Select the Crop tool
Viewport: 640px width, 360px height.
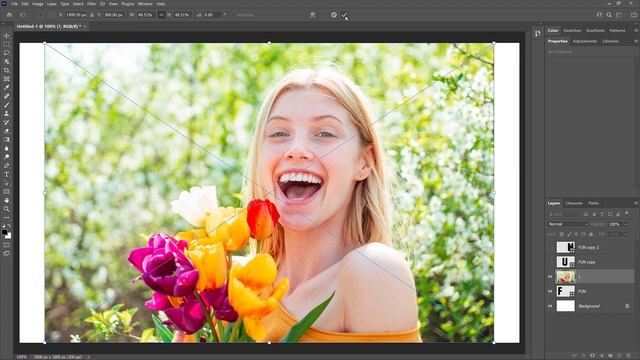(x=6, y=70)
